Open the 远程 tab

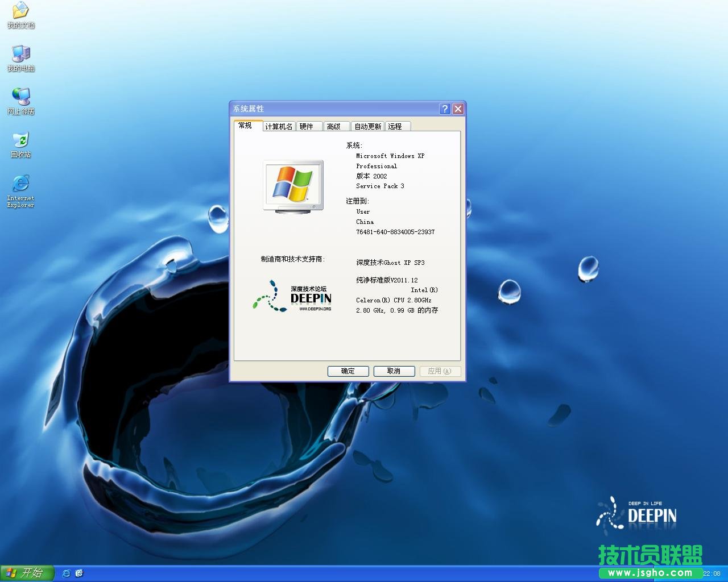(395, 126)
